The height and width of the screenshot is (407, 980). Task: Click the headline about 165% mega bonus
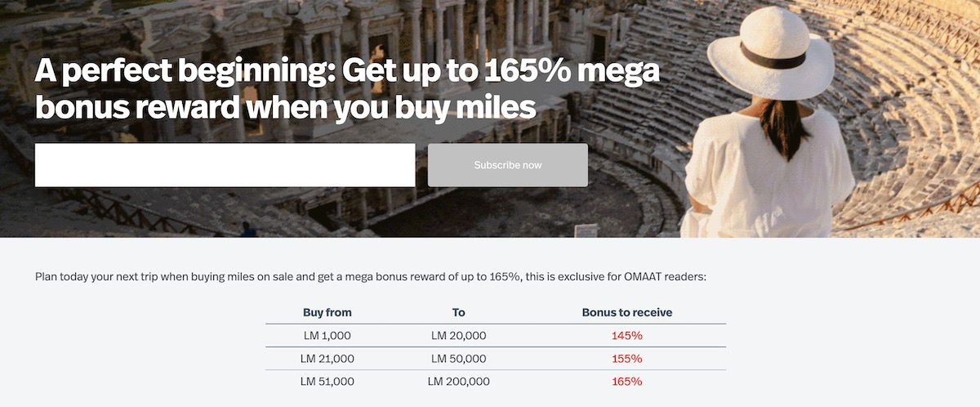coord(347,89)
